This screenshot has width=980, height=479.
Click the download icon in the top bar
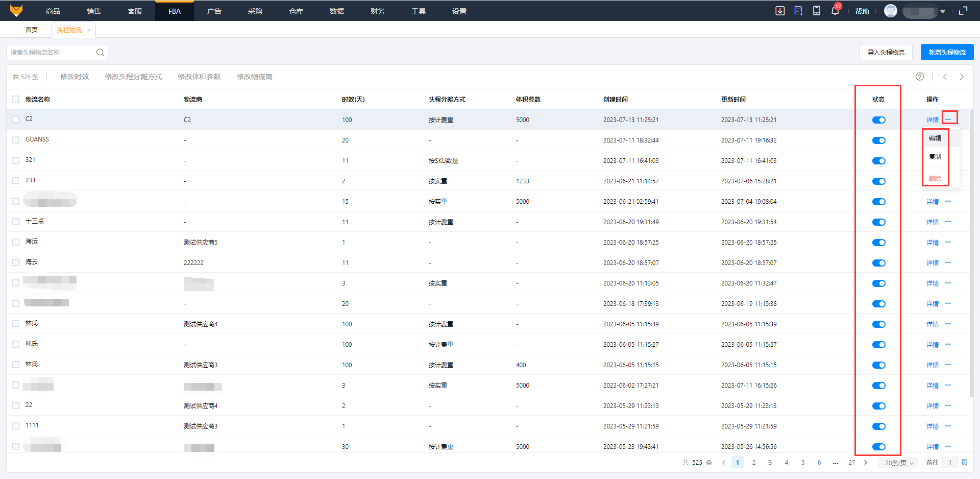pos(780,11)
